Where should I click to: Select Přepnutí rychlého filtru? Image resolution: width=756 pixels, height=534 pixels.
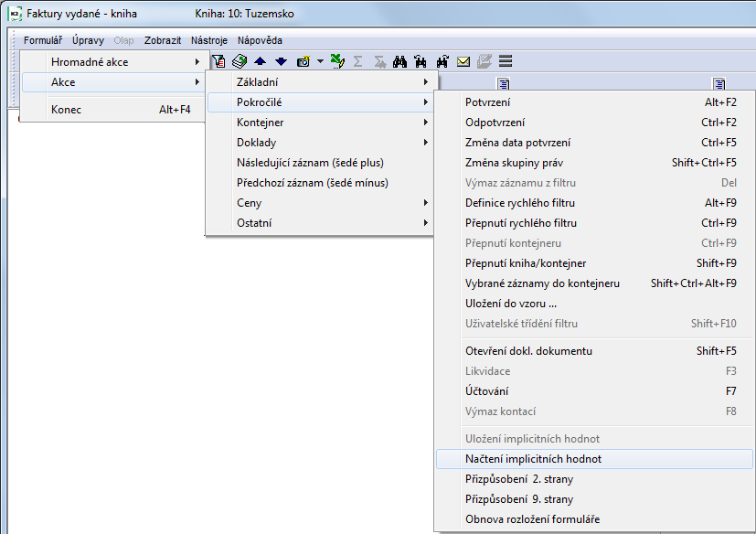594,223
